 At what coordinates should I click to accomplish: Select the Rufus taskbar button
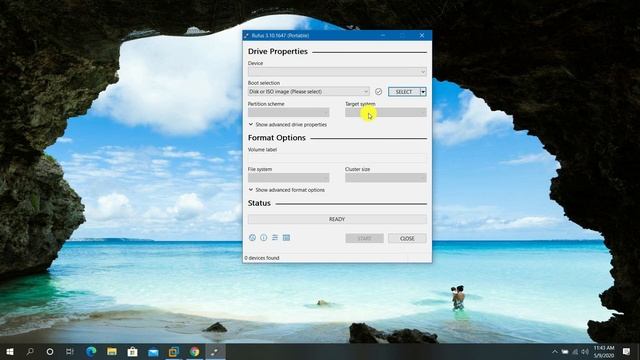(x=215, y=351)
